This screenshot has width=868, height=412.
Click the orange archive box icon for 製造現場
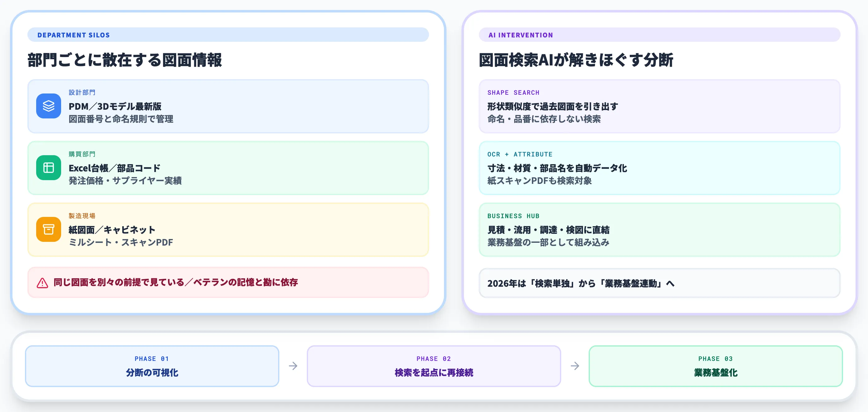(x=49, y=229)
